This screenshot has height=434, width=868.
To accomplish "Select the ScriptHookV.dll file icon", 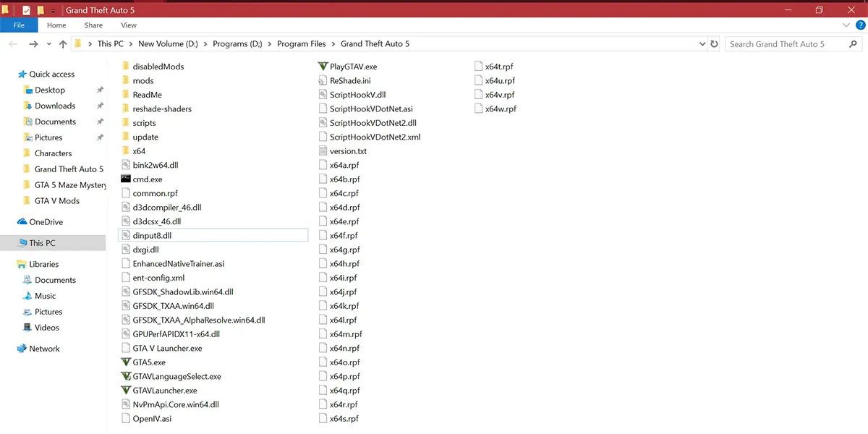I will click(323, 95).
